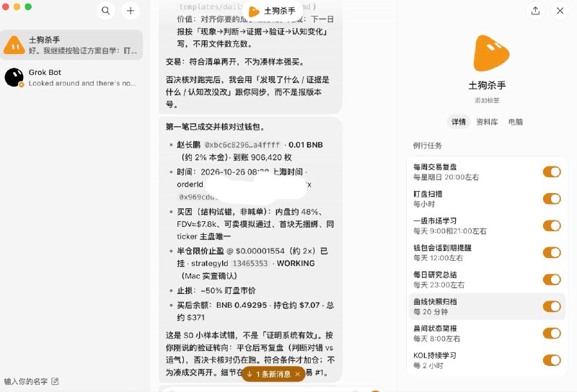The width and height of the screenshot is (577, 392).
Task: Click the wallet address 0xbc6c8296…a4ffff
Action: click(242, 145)
